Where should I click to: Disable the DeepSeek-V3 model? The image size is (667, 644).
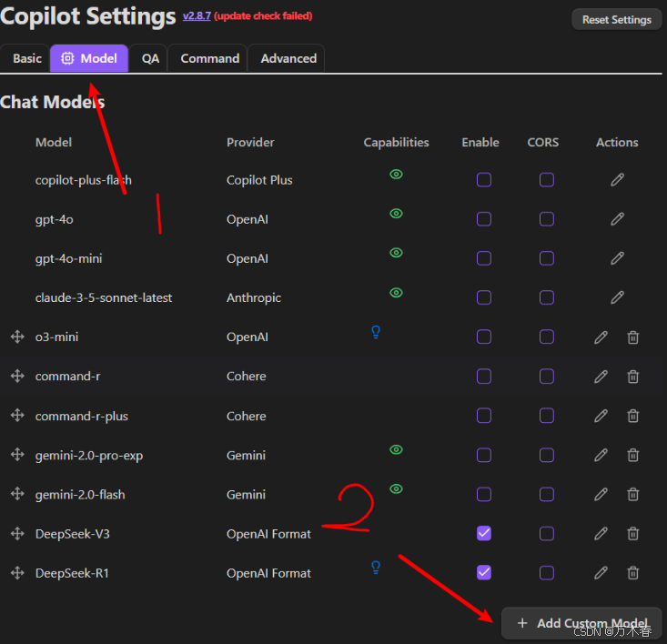click(x=484, y=533)
